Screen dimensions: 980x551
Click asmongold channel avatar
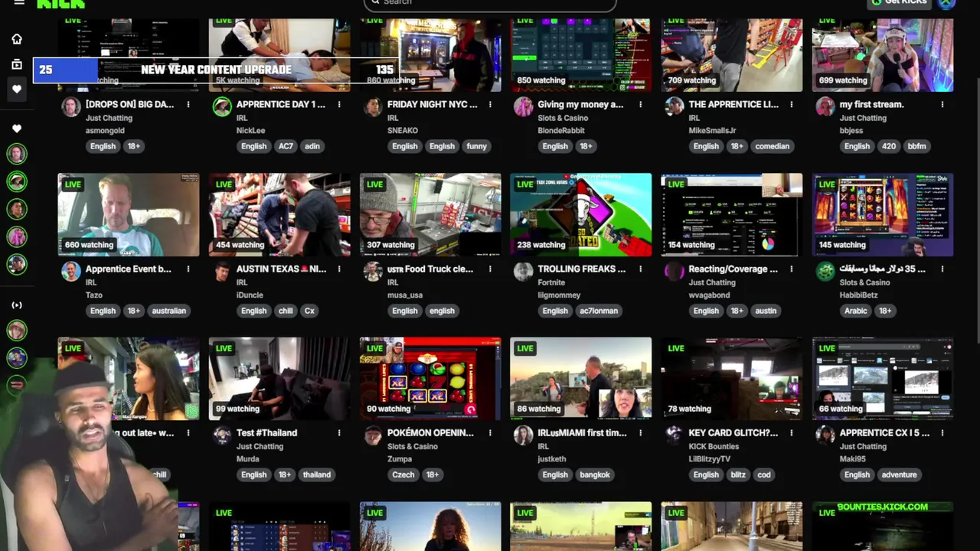point(71,106)
